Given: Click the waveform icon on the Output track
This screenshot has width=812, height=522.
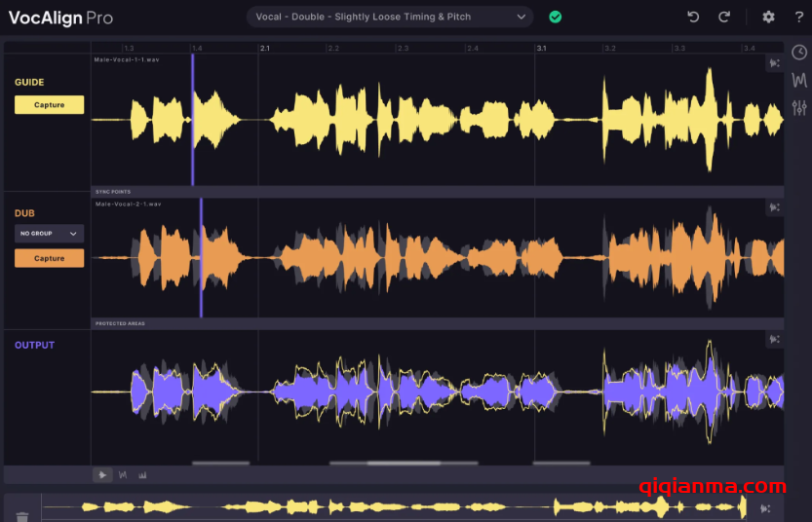Looking at the screenshot, I should click(x=774, y=340).
